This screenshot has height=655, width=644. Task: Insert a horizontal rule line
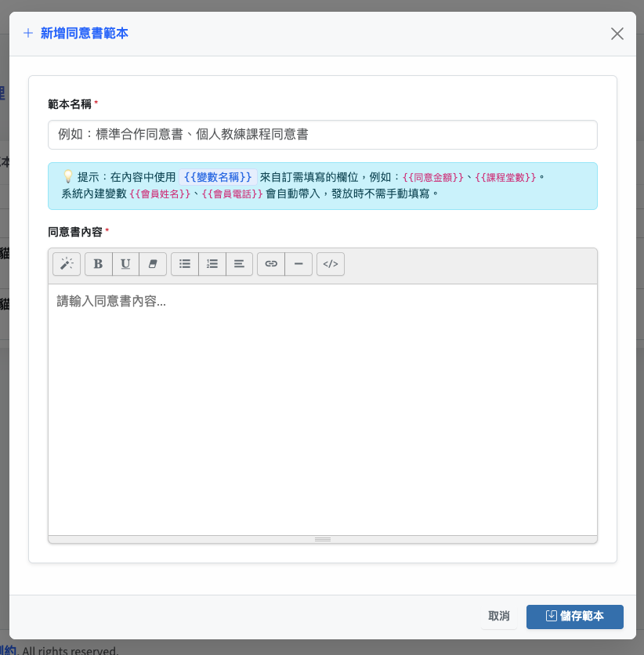click(298, 264)
